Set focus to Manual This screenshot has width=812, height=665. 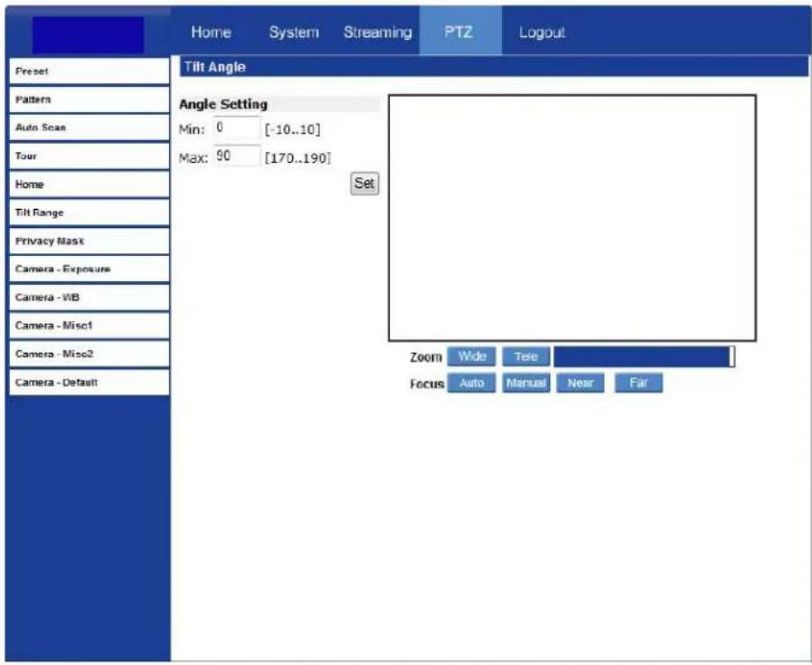[525, 383]
